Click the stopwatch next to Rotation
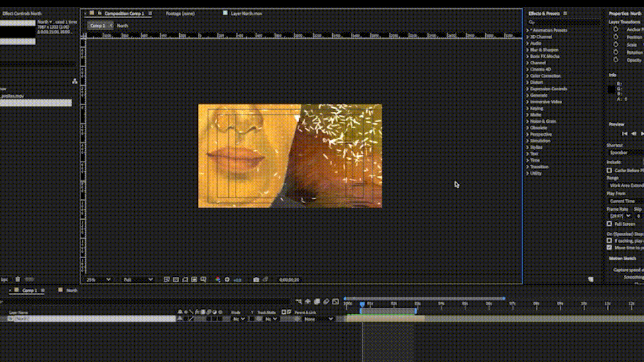This screenshot has width=644, height=362. point(616,52)
